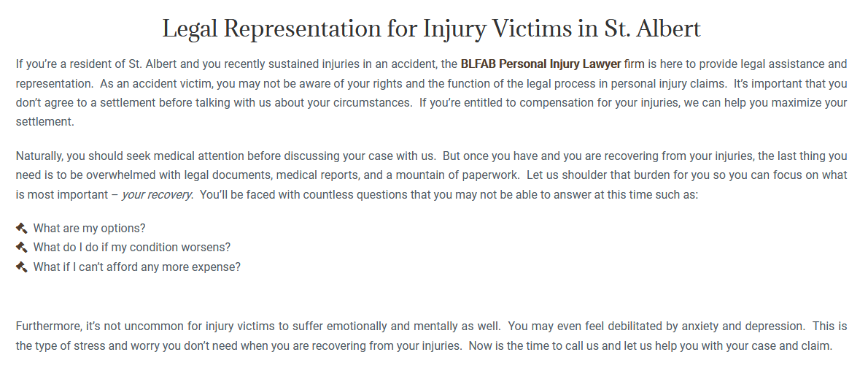Click the word "Naturally" starting the second paragraph

pyautogui.click(x=40, y=156)
